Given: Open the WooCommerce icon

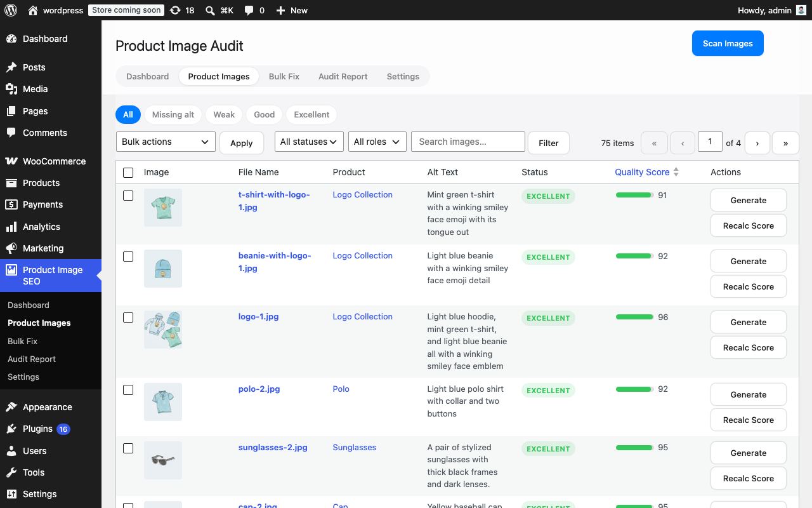Looking at the screenshot, I should tap(11, 161).
